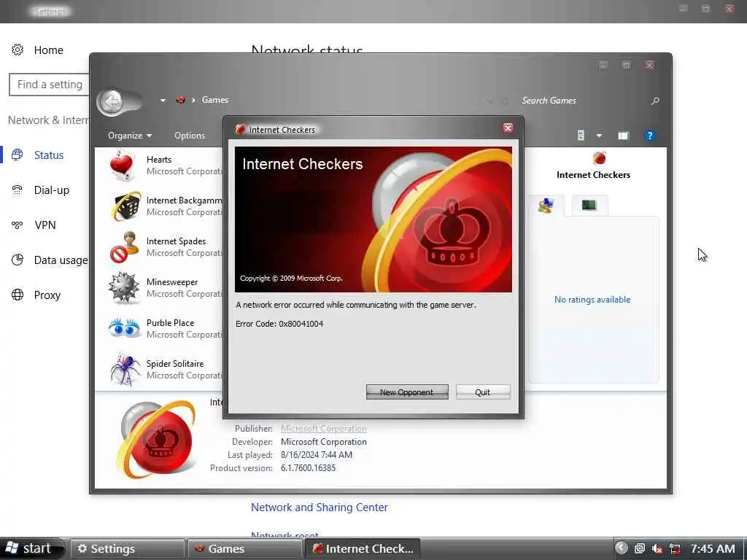Switch to the performance tab in preview pane
Viewport: 747px width, 560px height.
(x=589, y=205)
